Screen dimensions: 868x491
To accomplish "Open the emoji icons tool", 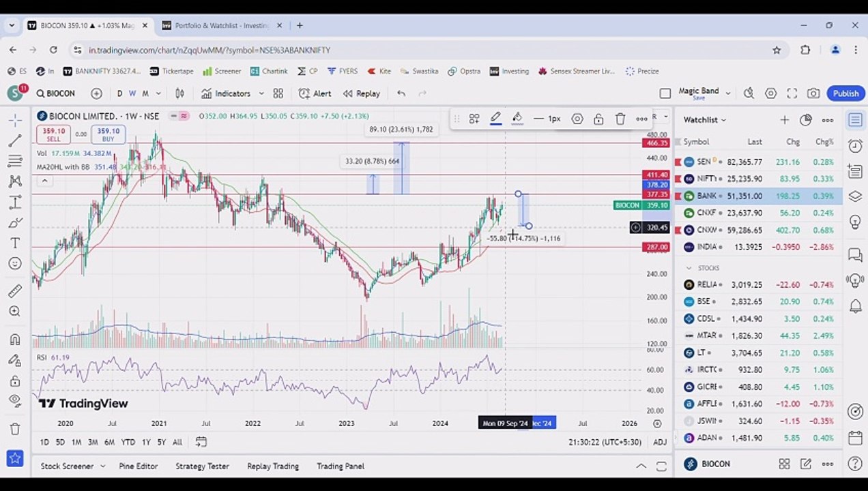I will 14,264.
